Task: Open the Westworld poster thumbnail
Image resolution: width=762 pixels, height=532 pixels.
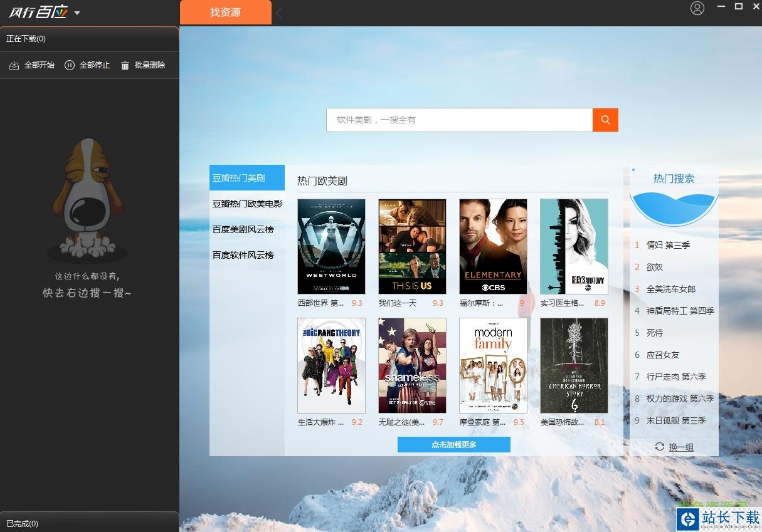Action: pos(331,246)
